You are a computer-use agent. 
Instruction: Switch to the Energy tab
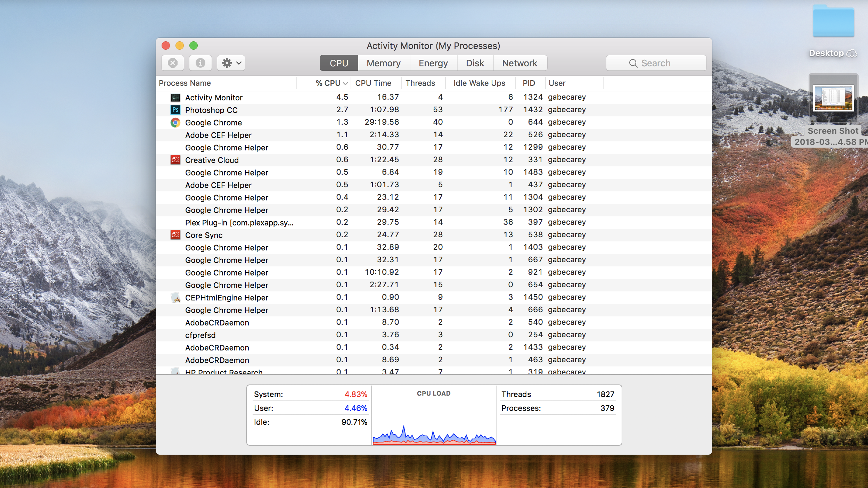coord(433,63)
